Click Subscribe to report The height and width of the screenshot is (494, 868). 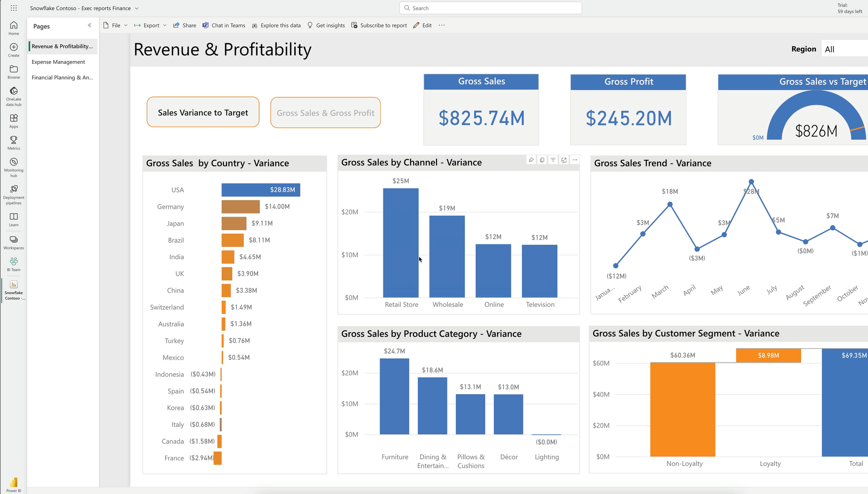[379, 26]
